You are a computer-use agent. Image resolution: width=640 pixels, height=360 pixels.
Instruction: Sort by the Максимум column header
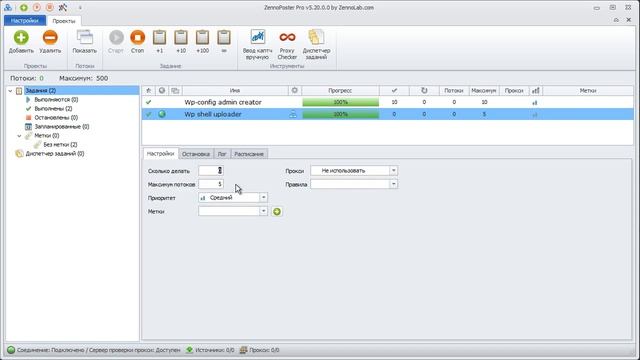tap(484, 91)
